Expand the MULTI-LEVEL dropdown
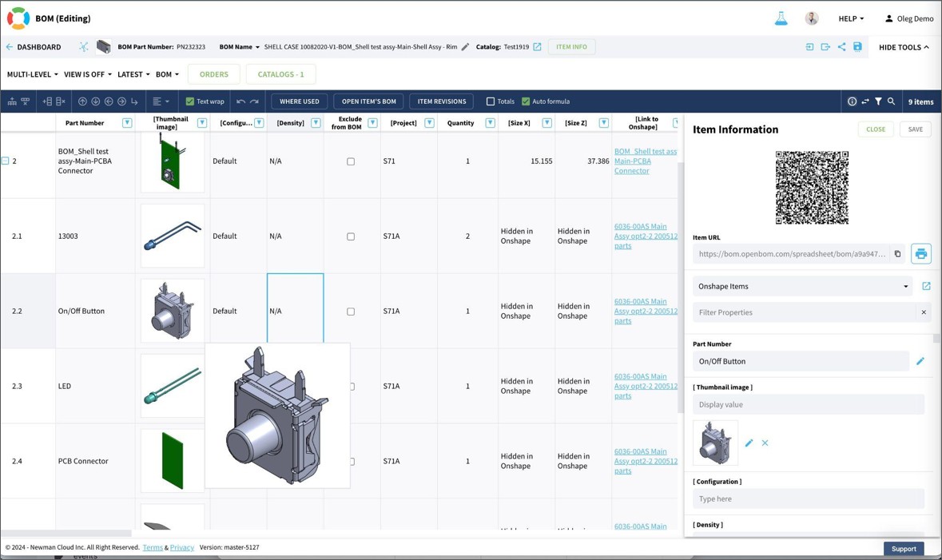The width and height of the screenshot is (942, 560). pos(33,74)
